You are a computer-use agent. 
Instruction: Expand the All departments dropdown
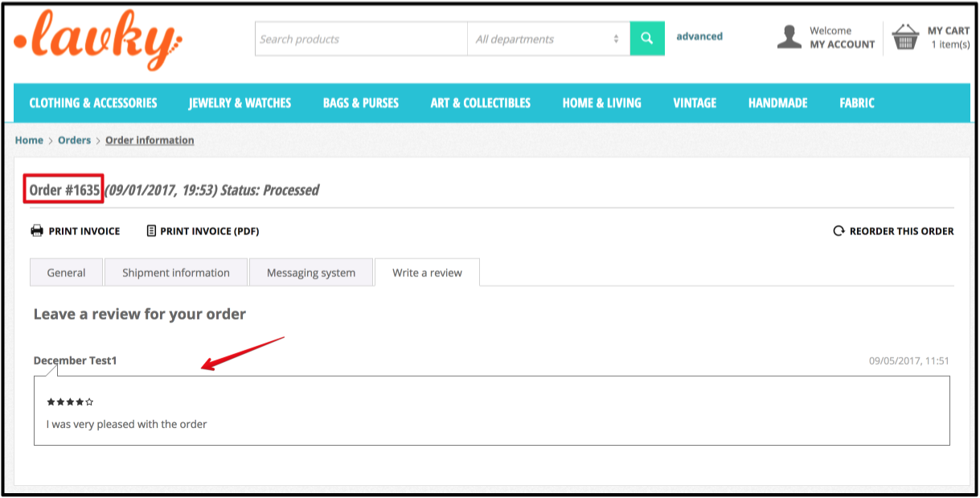tap(547, 39)
